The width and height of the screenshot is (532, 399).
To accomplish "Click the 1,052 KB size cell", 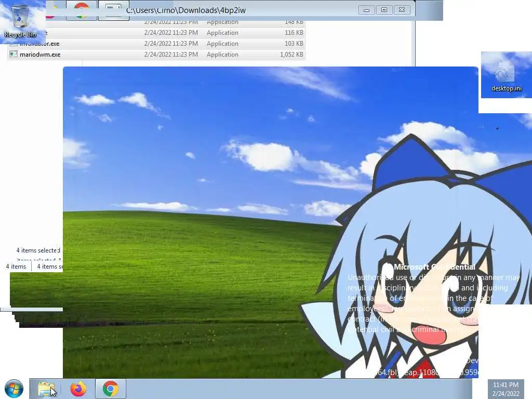I will [x=291, y=54].
